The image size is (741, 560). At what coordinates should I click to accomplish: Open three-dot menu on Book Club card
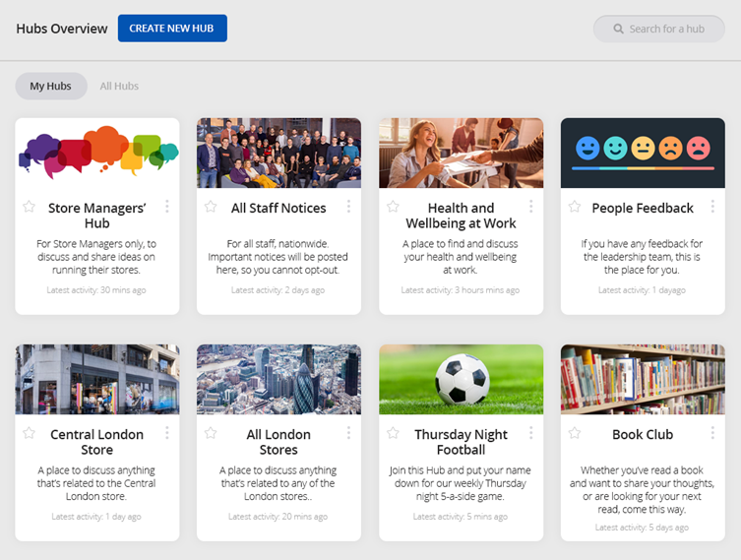[x=713, y=433]
